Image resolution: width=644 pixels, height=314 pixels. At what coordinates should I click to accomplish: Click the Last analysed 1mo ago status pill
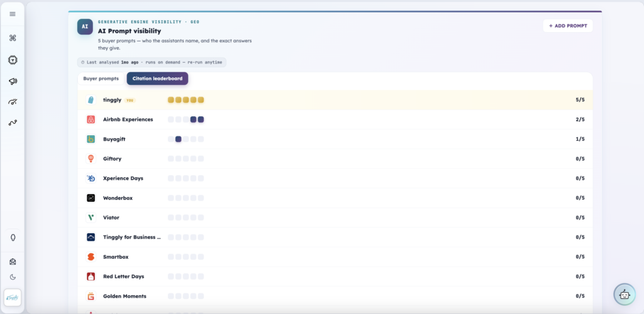[152, 62]
